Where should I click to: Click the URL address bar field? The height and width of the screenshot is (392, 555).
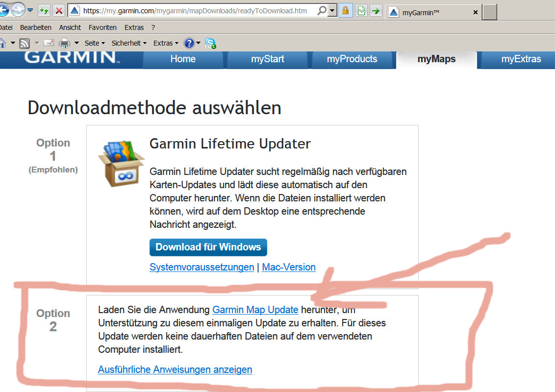196,10
